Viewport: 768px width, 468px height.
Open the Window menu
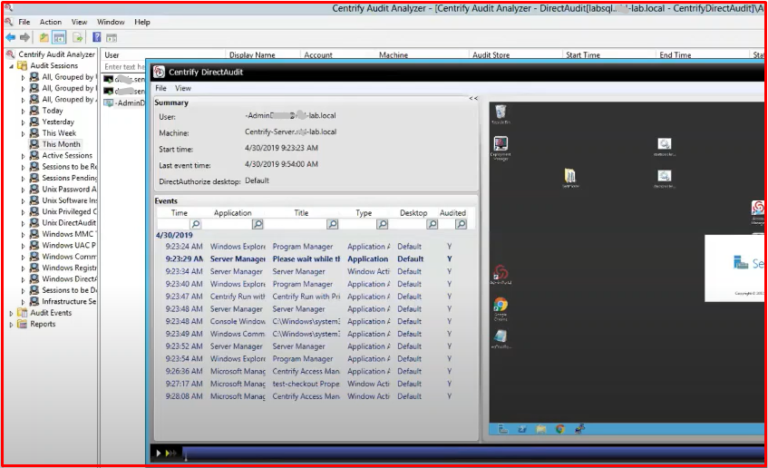coord(111,22)
